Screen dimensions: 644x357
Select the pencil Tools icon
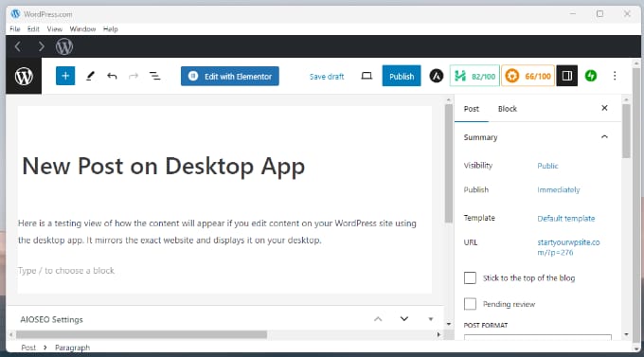pyautogui.click(x=90, y=76)
